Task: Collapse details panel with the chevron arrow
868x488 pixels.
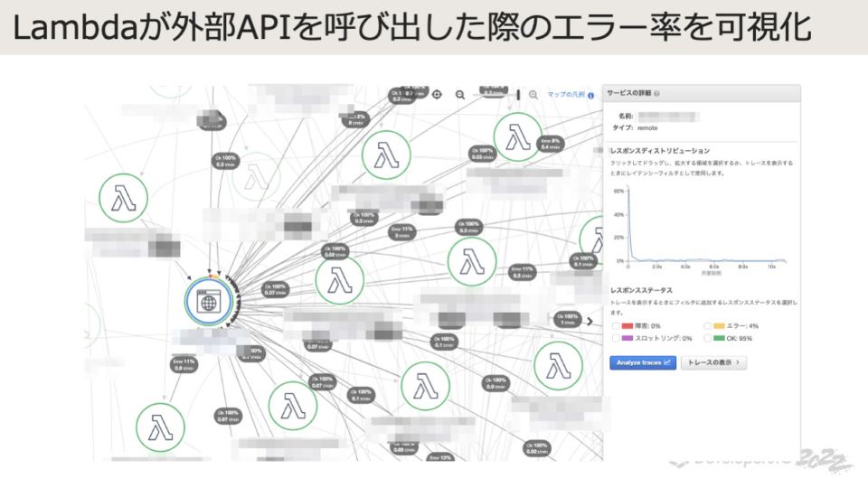Action: click(x=590, y=321)
